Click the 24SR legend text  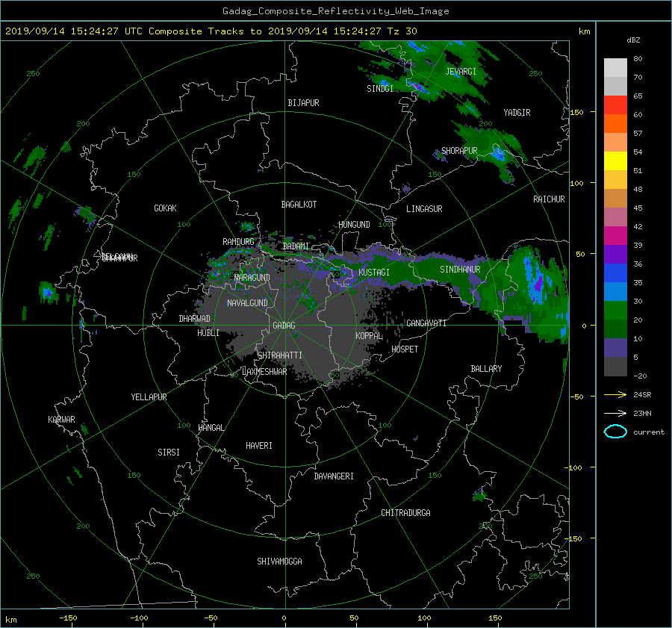coord(642,394)
